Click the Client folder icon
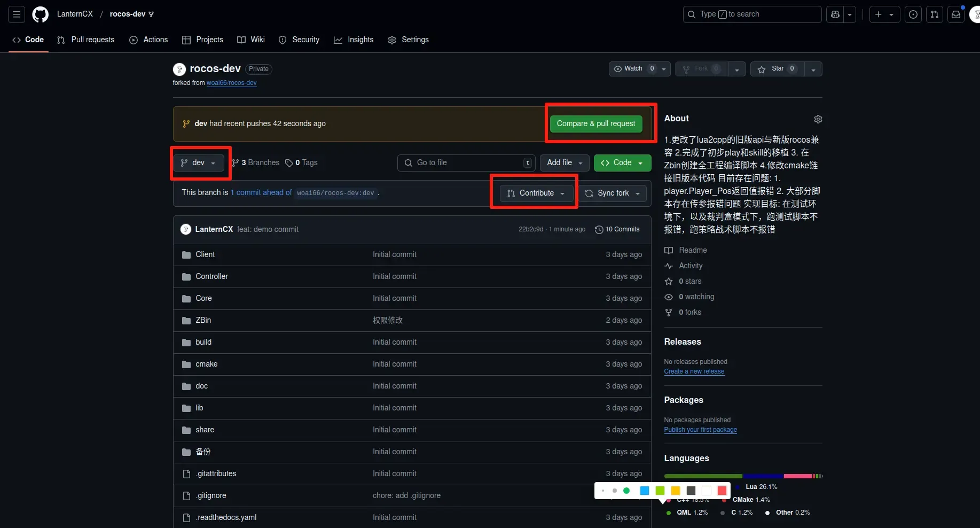This screenshot has height=528, width=980. point(186,255)
